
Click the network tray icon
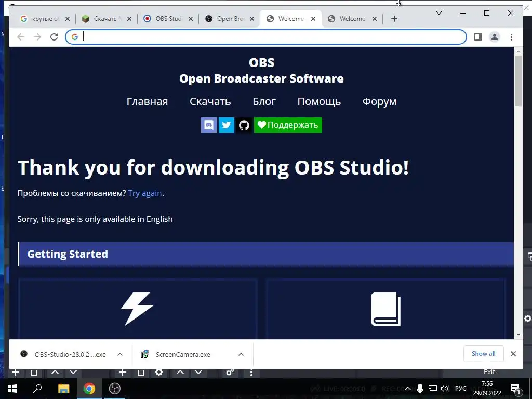[432, 389]
